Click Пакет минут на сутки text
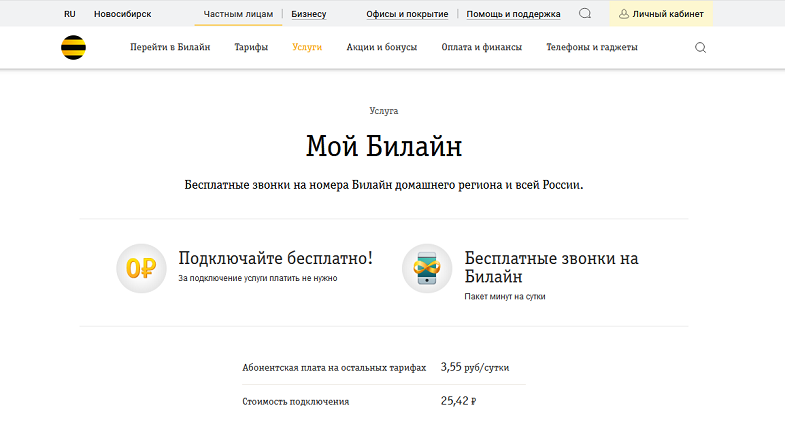 click(505, 296)
